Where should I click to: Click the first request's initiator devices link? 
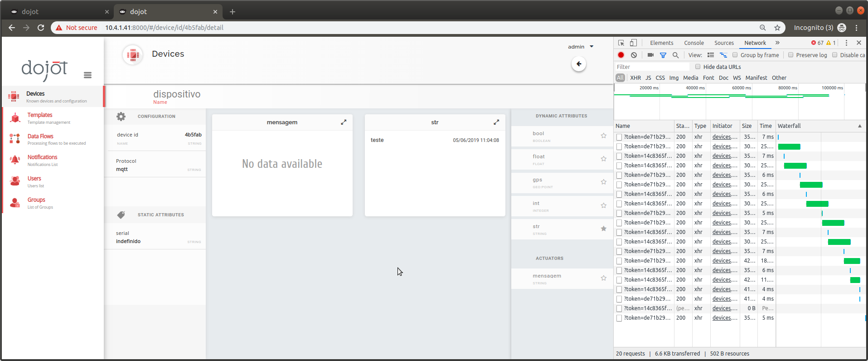[725, 137]
